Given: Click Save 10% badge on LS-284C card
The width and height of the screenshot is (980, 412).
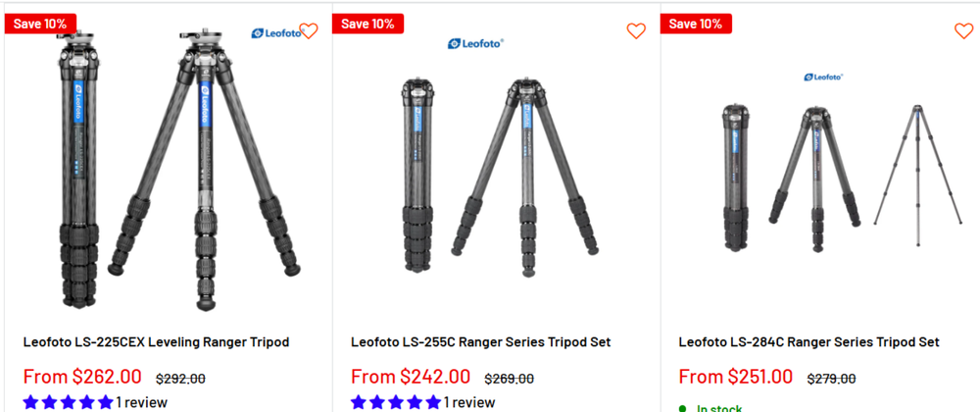Looking at the screenshot, I should coord(696,24).
